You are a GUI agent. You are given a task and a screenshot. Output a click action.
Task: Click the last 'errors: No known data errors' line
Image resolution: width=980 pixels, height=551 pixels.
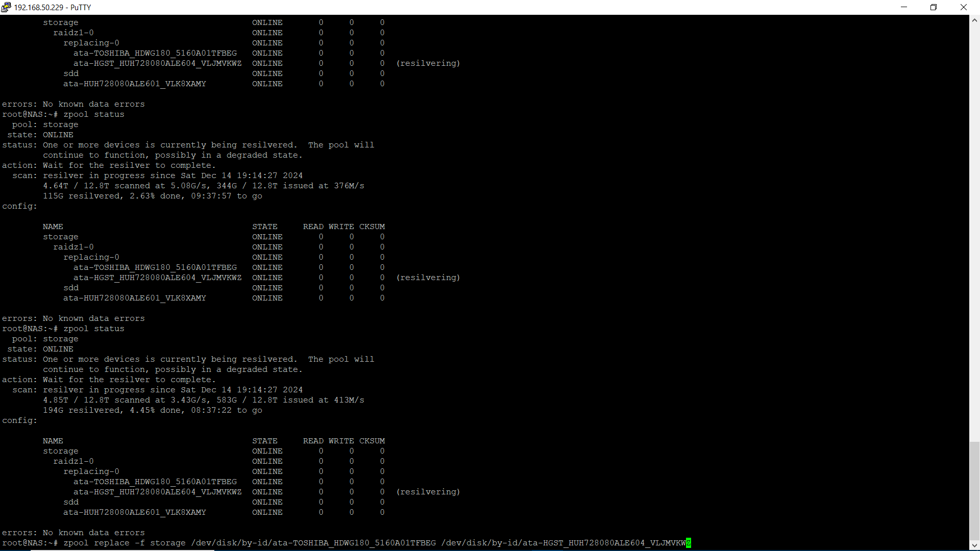click(73, 533)
